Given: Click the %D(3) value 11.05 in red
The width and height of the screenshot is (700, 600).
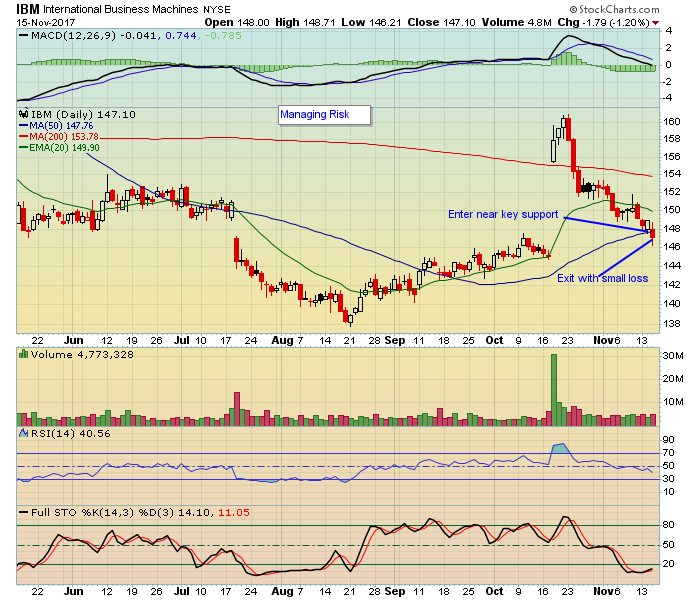Looking at the screenshot, I should click(234, 512).
